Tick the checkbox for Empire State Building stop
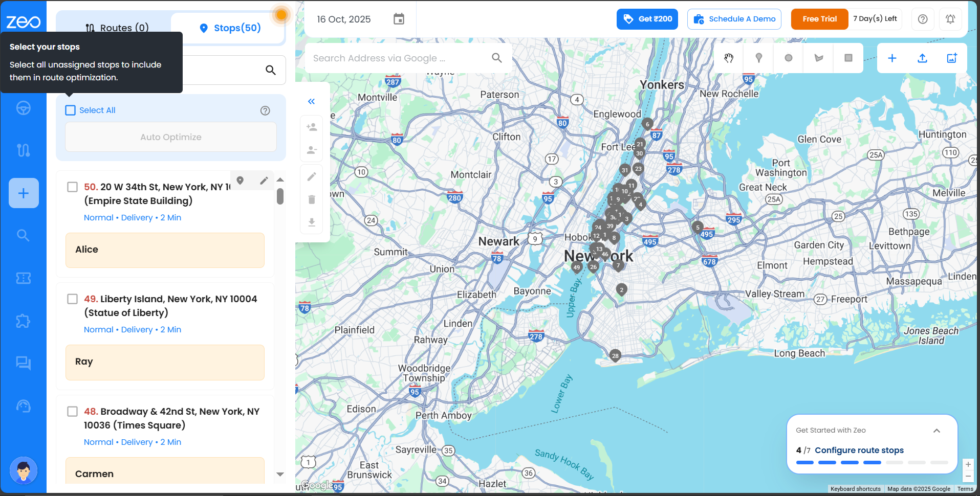 click(x=73, y=187)
